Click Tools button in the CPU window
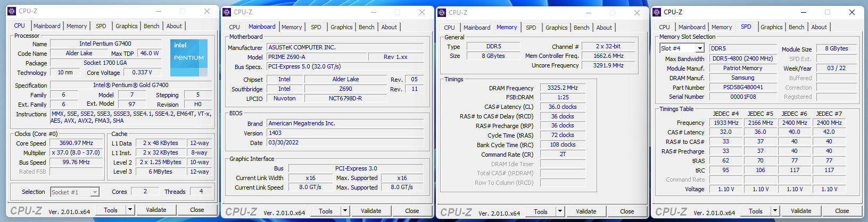The width and height of the screenshot is (868, 222). click(x=111, y=210)
